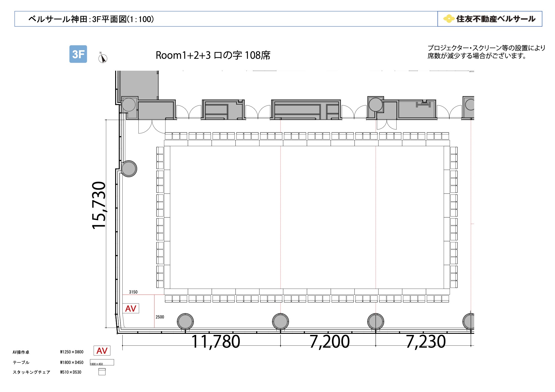555x392 pixels.
Task: Click the AV操作卓 legend label
Action: point(21,352)
